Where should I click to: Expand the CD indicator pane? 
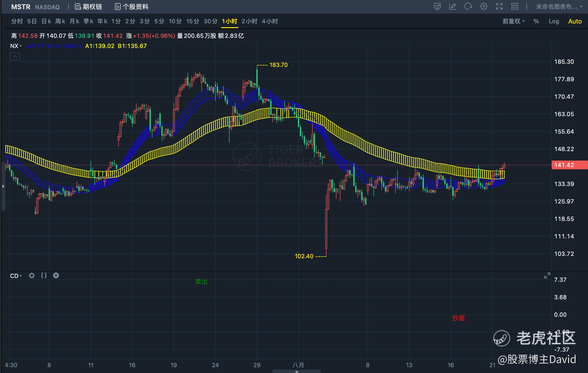coord(547,276)
